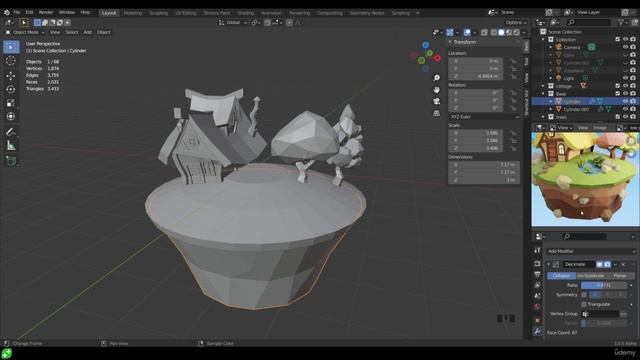
Task: Select the Add Cube tool
Action: tap(11, 161)
